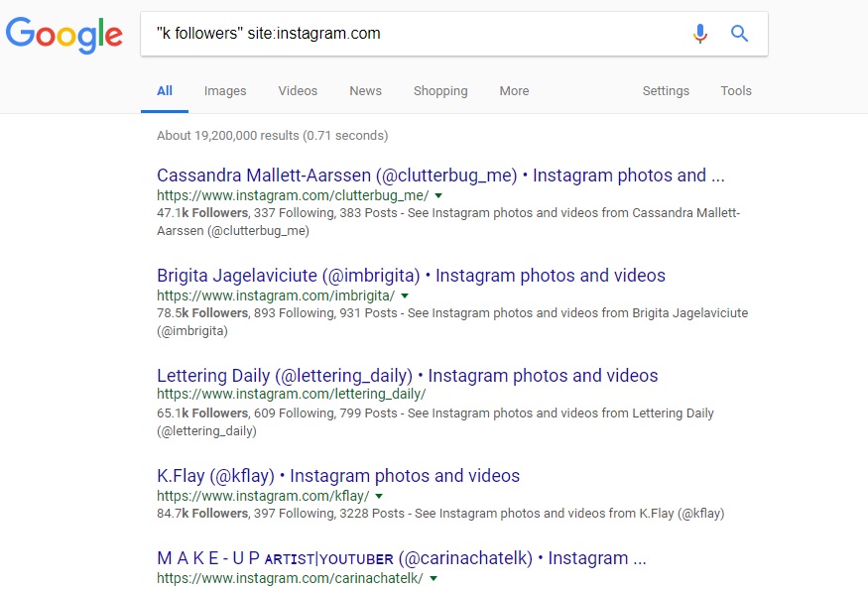Open the Shopping tab

pos(440,91)
